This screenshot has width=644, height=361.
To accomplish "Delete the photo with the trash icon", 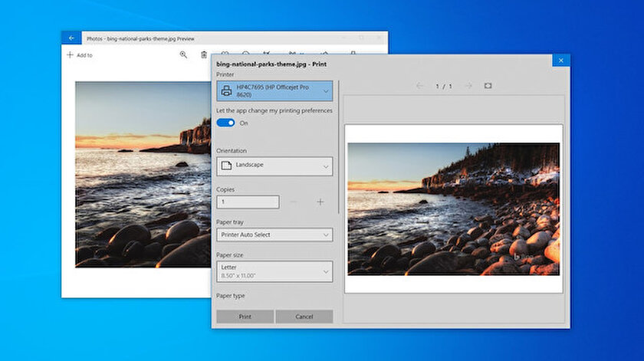I will (204, 54).
